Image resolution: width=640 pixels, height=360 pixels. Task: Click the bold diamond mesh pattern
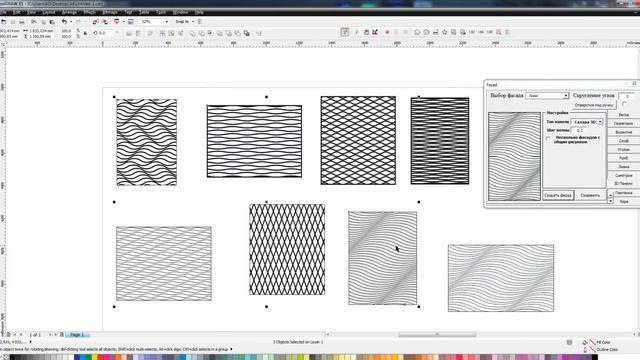click(287, 249)
